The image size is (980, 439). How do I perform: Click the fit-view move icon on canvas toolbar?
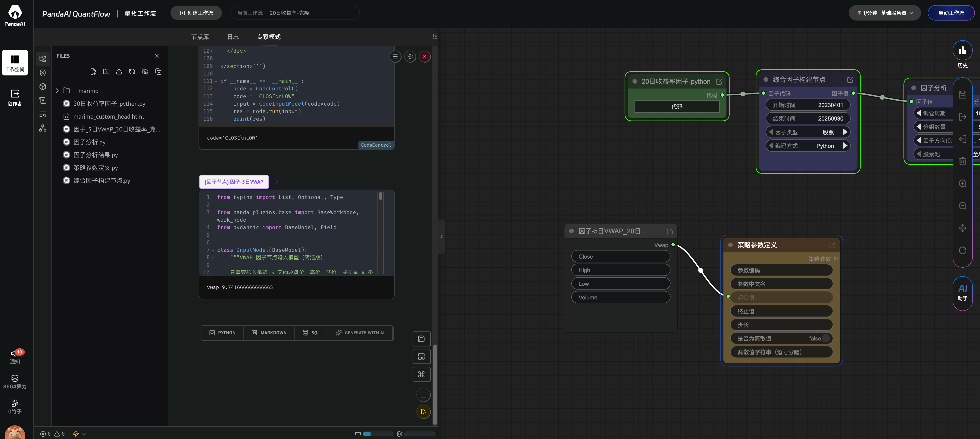pos(962,228)
